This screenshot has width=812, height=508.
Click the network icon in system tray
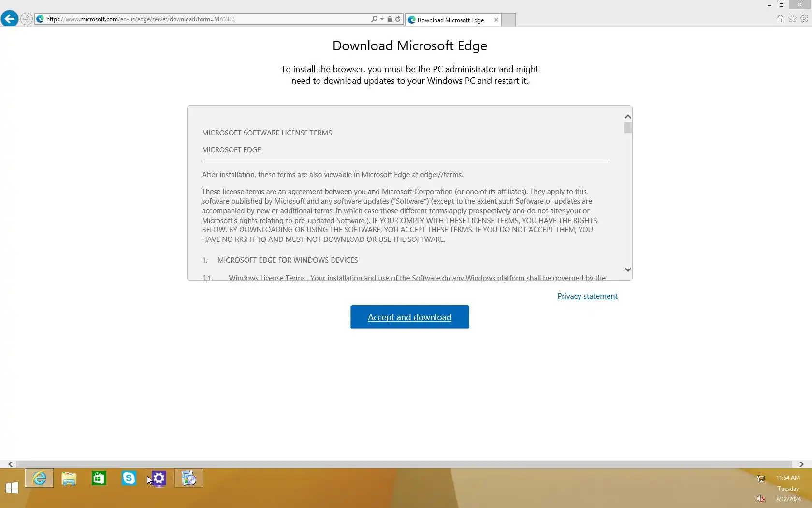click(761, 478)
